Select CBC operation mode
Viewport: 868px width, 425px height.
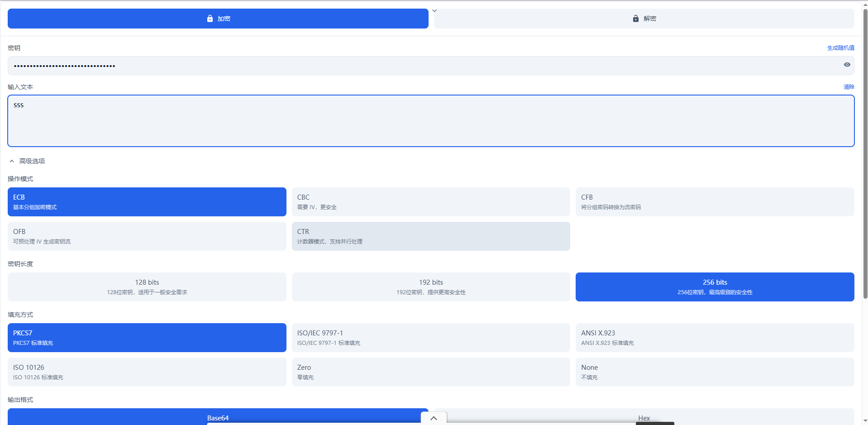pyautogui.click(x=430, y=202)
